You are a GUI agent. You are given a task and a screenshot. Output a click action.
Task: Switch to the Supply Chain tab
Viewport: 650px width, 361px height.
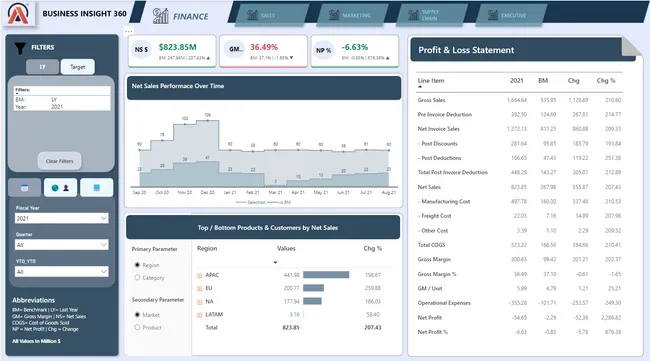coord(432,15)
